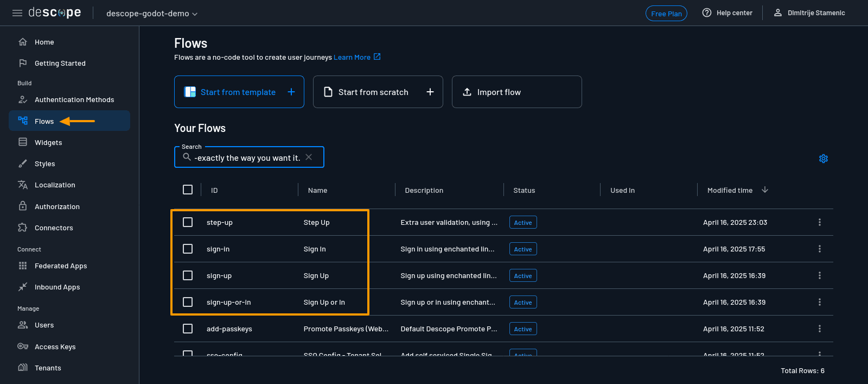The width and height of the screenshot is (868, 384).
Task: Select the step-up flow checkbox
Action: [188, 222]
